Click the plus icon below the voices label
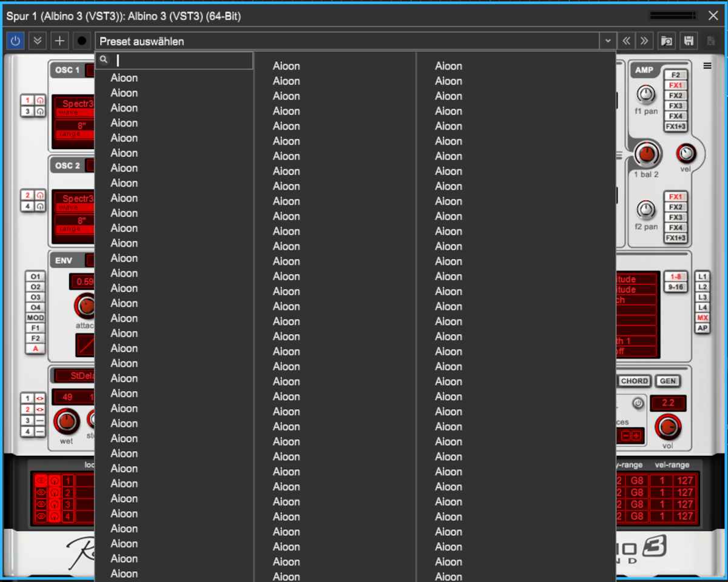The image size is (728, 582). 636,436
